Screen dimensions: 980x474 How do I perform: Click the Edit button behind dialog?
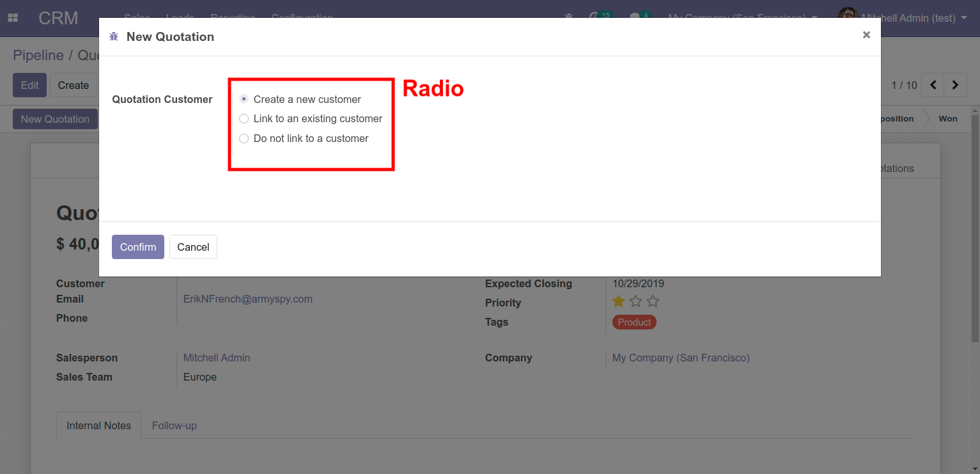click(29, 85)
